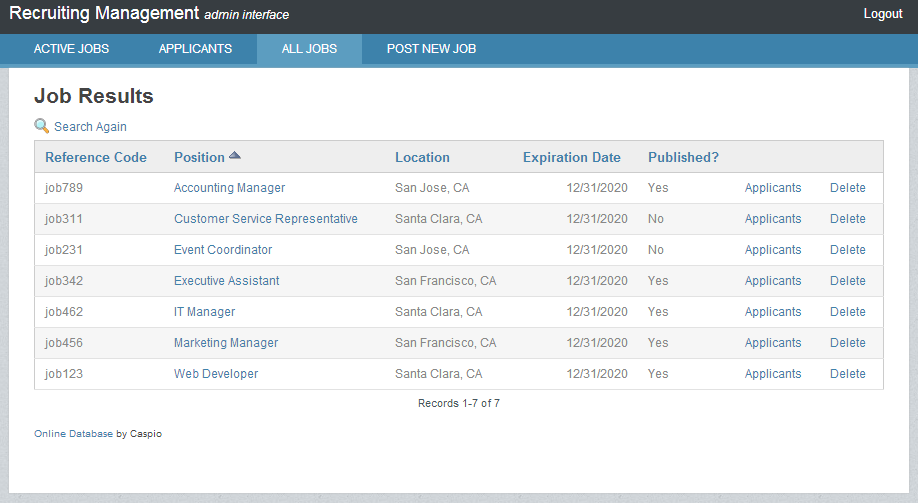Go to the Post New Job tab
The height and width of the screenshot is (503, 918).
tap(431, 49)
